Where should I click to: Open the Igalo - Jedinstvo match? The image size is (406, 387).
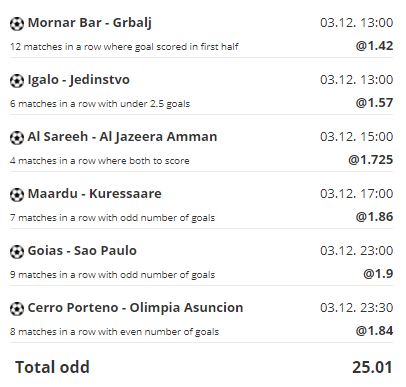click(x=79, y=80)
